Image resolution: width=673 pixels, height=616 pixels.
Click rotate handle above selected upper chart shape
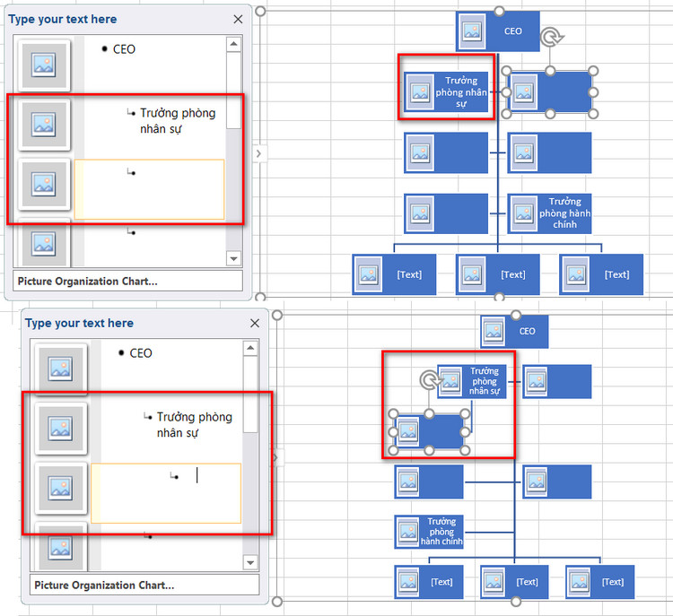point(550,38)
